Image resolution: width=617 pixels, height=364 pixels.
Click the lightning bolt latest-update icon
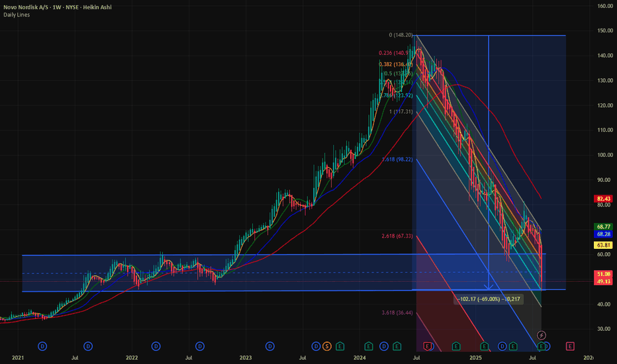click(542, 336)
